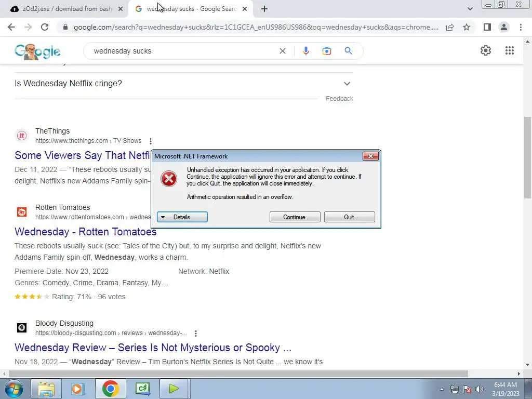532x399 pixels.
Task: Click the Bloody Disgusting favicon
Action: pyautogui.click(x=22, y=328)
